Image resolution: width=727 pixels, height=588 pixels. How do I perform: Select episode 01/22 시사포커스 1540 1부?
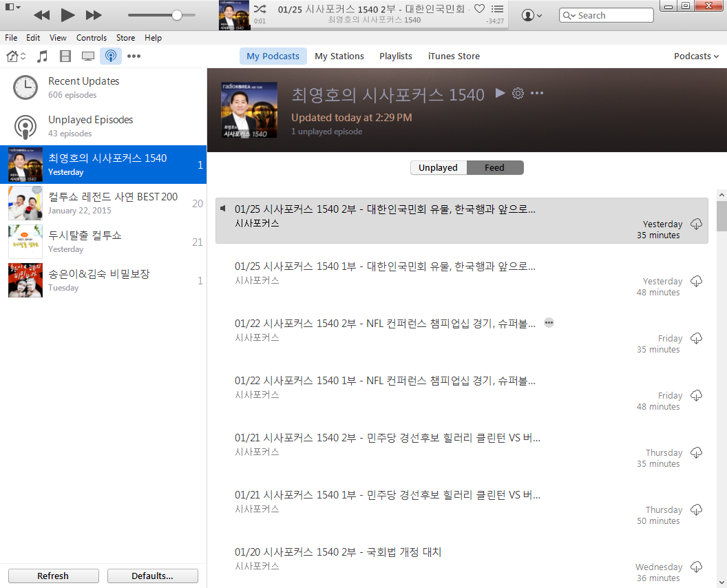tap(462, 392)
